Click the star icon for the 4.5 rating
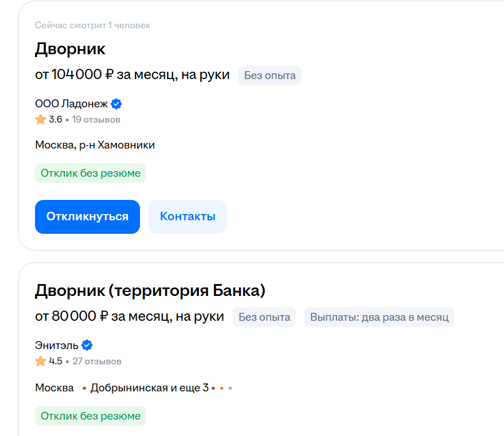 coord(41,361)
